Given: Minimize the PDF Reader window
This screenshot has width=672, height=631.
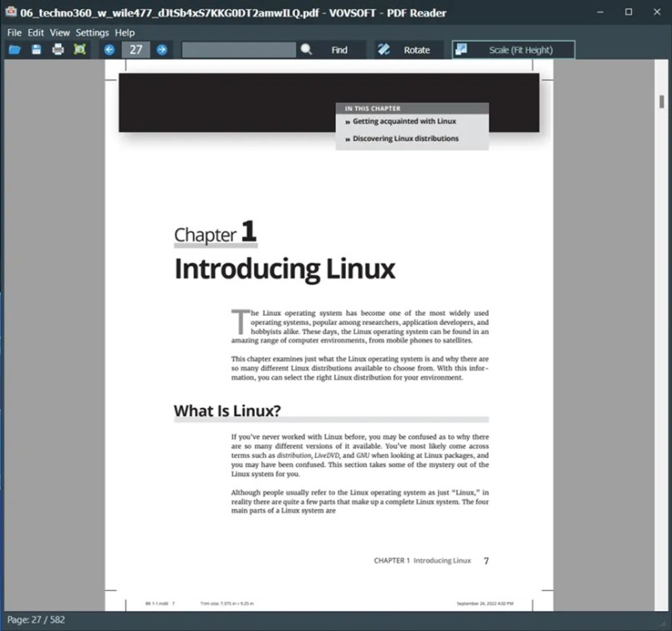Looking at the screenshot, I should click(600, 12).
